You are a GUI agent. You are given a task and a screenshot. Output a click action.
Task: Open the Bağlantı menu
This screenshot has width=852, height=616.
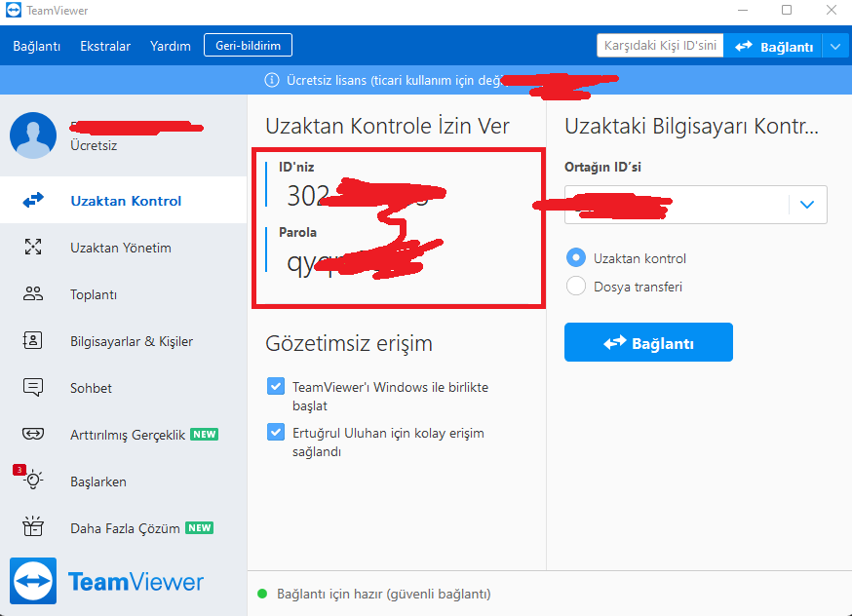click(x=37, y=46)
